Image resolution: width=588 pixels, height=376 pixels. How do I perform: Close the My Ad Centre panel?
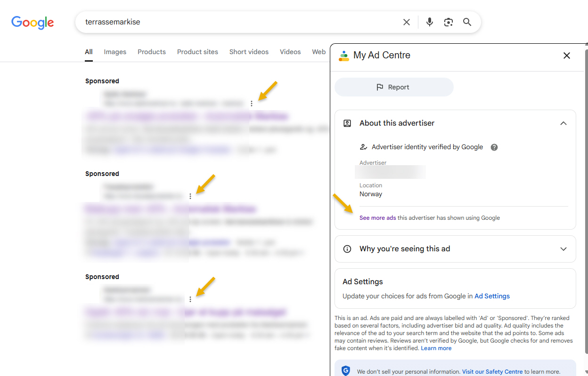pyautogui.click(x=566, y=56)
